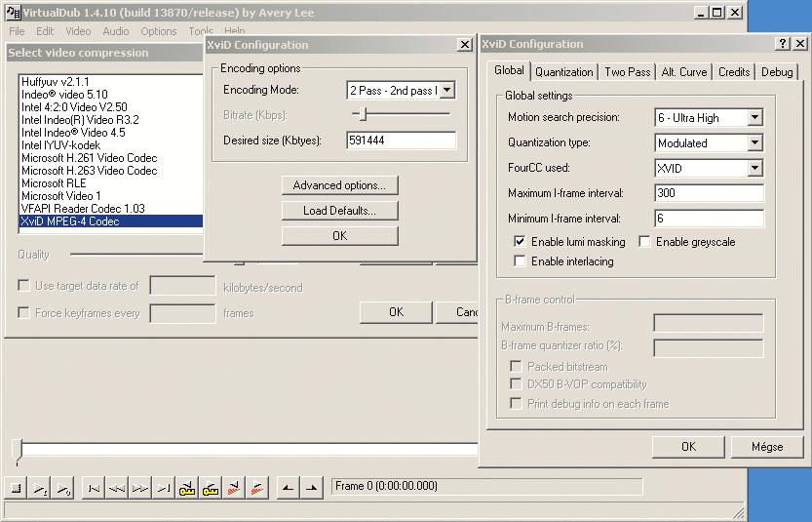Viewport: 812px width, 522px height.
Task: Switch to the Global tab
Action: click(x=509, y=70)
